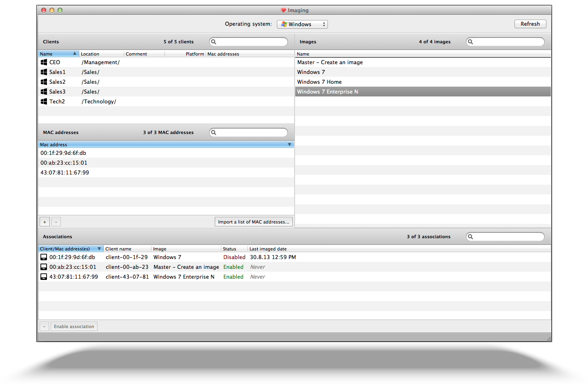Click client-00-ab-23 in associations
The height and width of the screenshot is (389, 588).
[127, 267]
